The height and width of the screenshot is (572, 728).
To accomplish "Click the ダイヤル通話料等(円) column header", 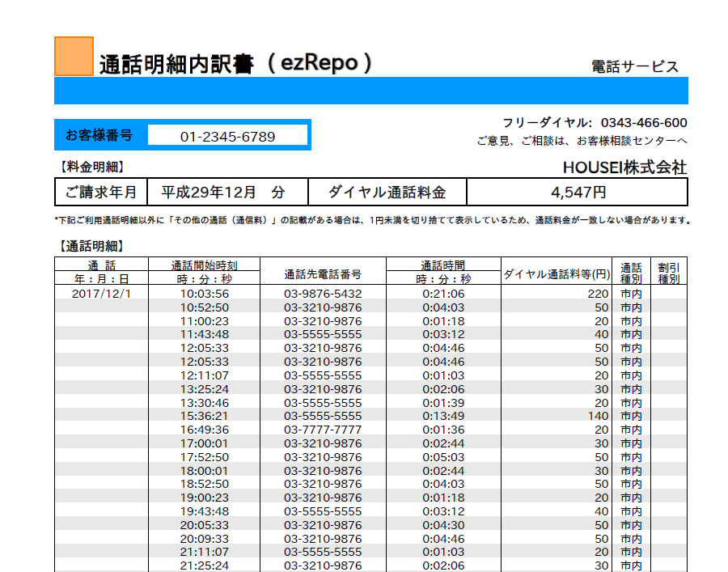I will 557,274.
